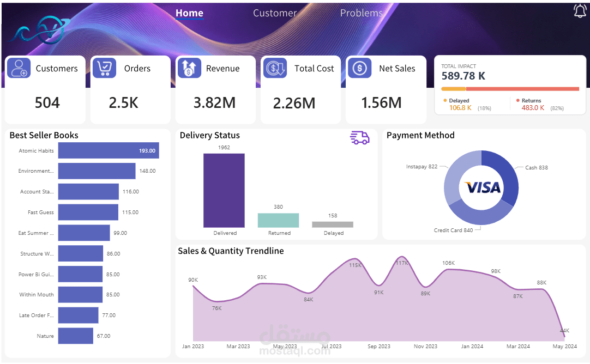Image resolution: width=590 pixels, height=364 pixels.
Task: Click the Total Cost coin icon
Action: [275, 68]
